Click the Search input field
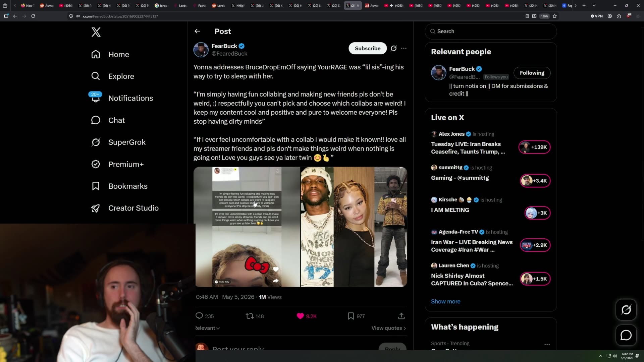 [x=491, y=31]
